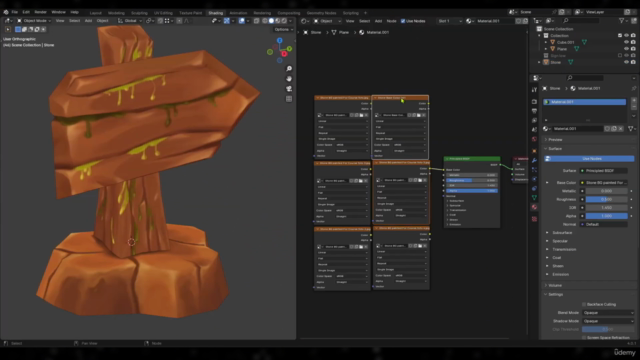640x360 pixels.
Task: Toggle X-ray mode in the viewport header
Action: pos(256,21)
